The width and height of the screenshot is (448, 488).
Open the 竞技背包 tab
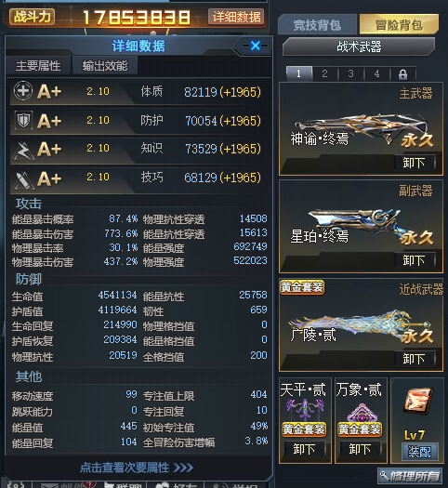pyautogui.click(x=317, y=25)
